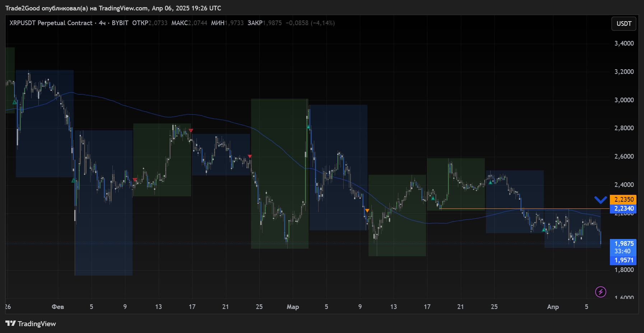Click the green buy marker near 17 March
This screenshot has width=644, height=333.
pyautogui.click(x=433, y=198)
